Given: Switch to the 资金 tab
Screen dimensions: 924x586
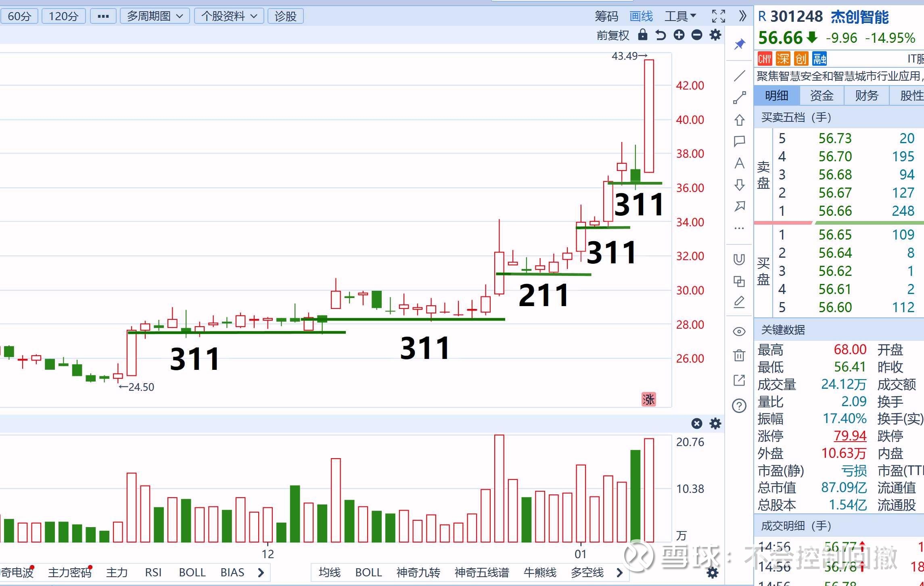Looking at the screenshot, I should 822,96.
